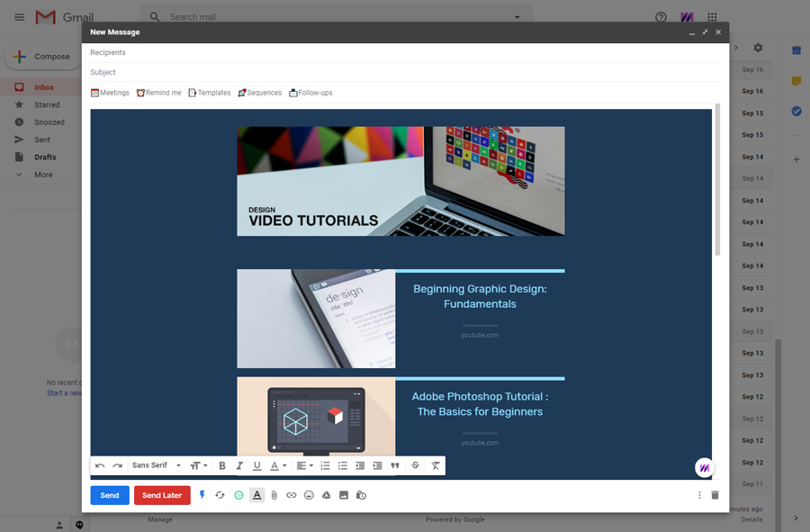This screenshot has height=532, width=810.
Task: Click the Send Later button
Action: click(x=162, y=495)
